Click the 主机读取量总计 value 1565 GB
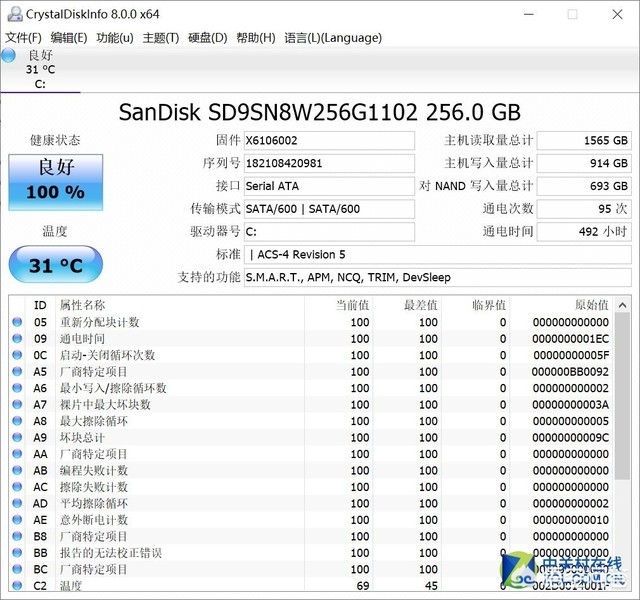The image size is (640, 600). (x=584, y=141)
